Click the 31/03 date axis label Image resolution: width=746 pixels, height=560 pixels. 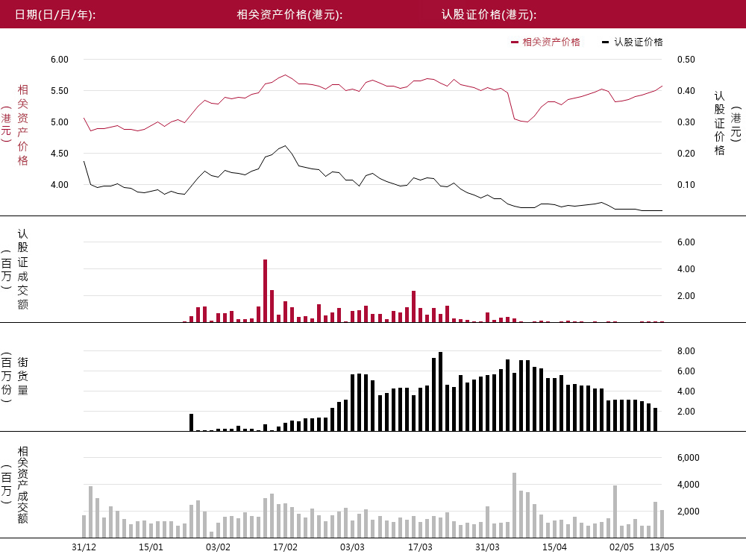(487, 547)
